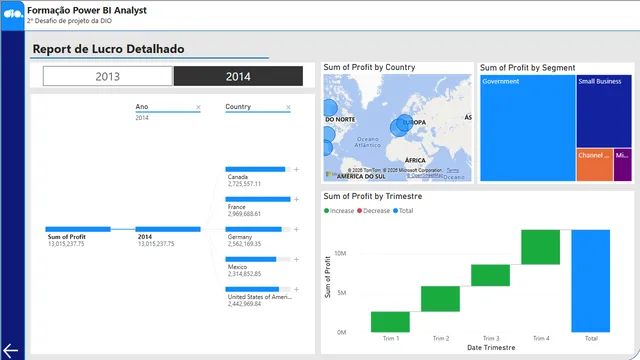
Task: Select the Mexico bar in decomposition tree
Action: click(x=258, y=259)
